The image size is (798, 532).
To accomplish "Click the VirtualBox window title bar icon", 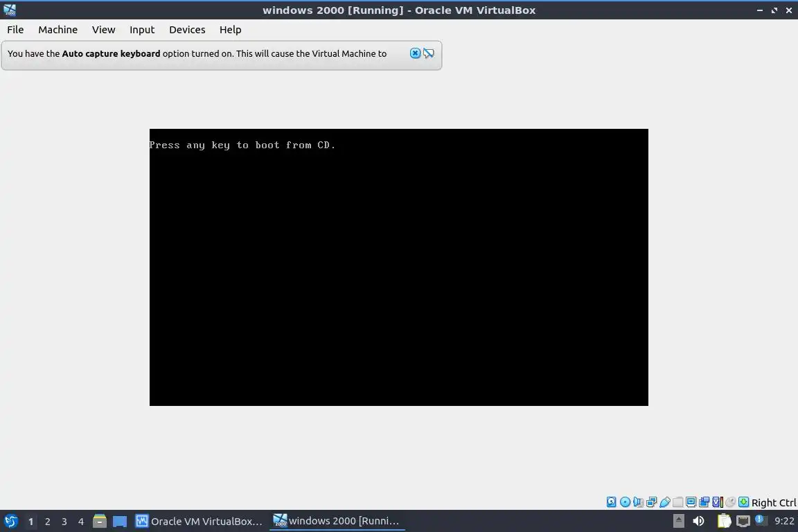I will pyautogui.click(x=10, y=10).
